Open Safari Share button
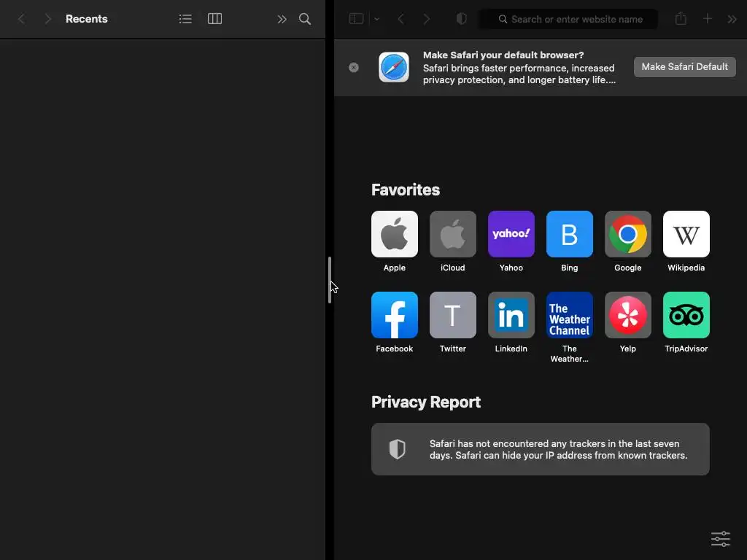Viewport: 747px width, 560px height. 681,19
